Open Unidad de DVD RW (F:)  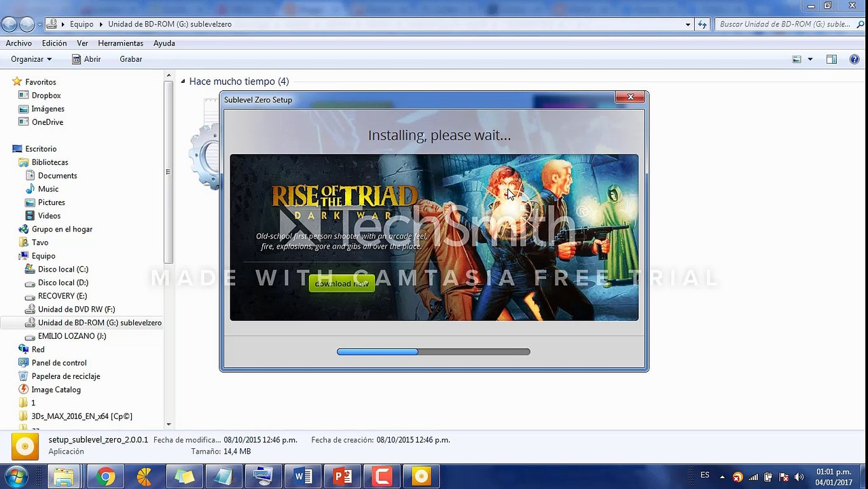76,309
